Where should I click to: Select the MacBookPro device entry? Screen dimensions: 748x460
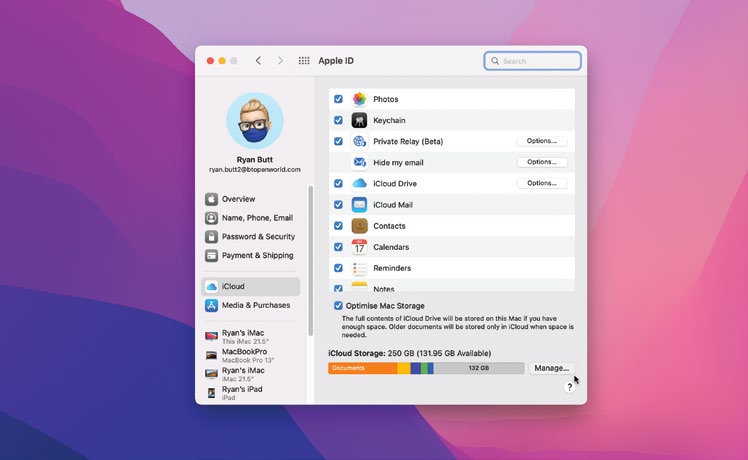[250, 355]
